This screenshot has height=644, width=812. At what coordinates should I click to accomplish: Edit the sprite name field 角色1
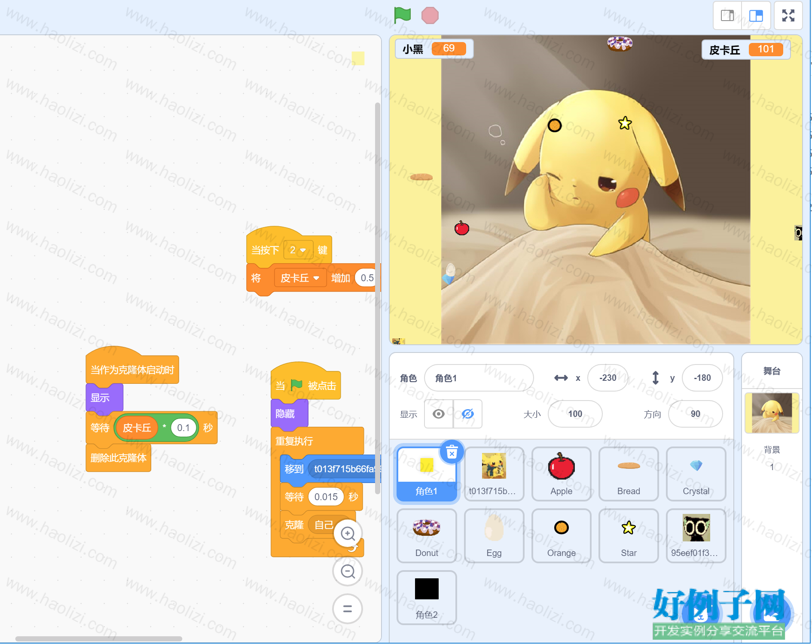[x=479, y=378]
